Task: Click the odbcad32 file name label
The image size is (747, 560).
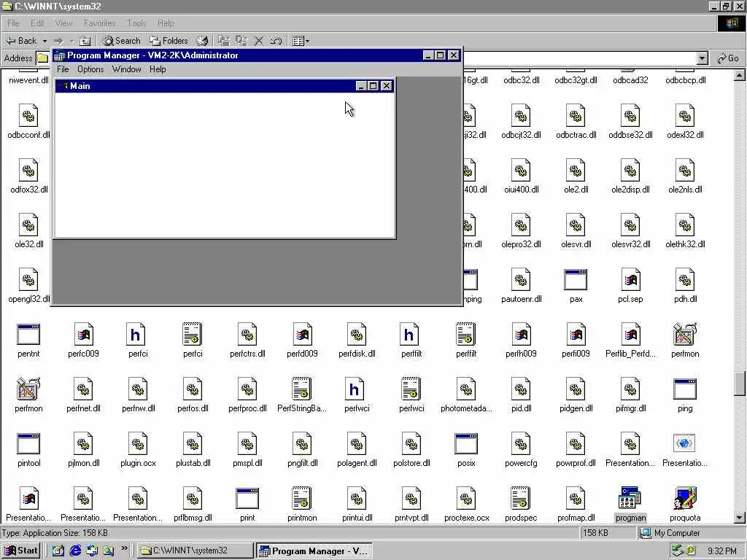Action: pos(630,80)
